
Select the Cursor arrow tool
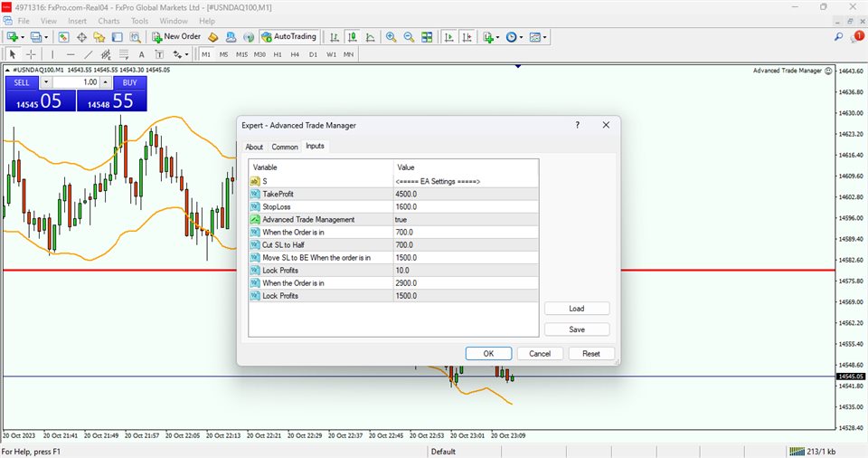coord(13,54)
